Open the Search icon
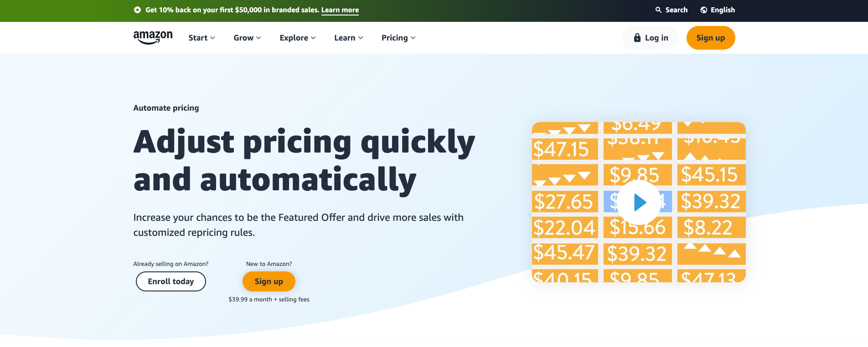 658,10
